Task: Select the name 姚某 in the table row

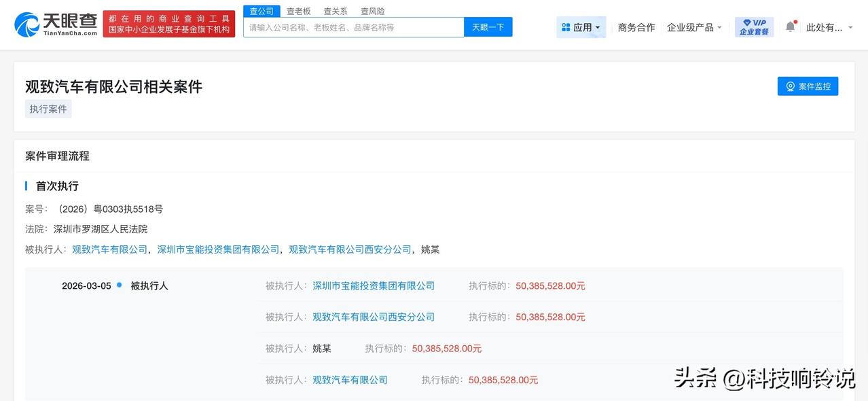Action: click(x=322, y=348)
